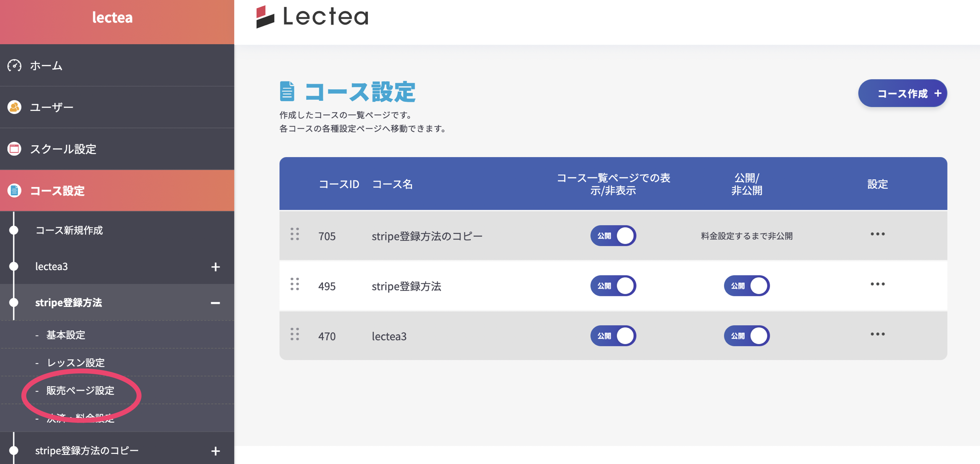980x464 pixels.
Task: Open three-dot settings menu for course 495
Action: [877, 284]
